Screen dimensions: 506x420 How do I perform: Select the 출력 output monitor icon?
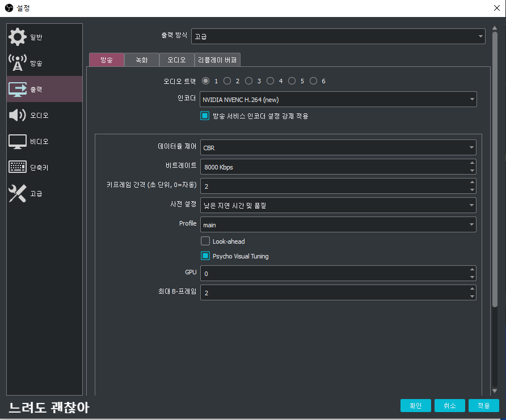point(18,90)
